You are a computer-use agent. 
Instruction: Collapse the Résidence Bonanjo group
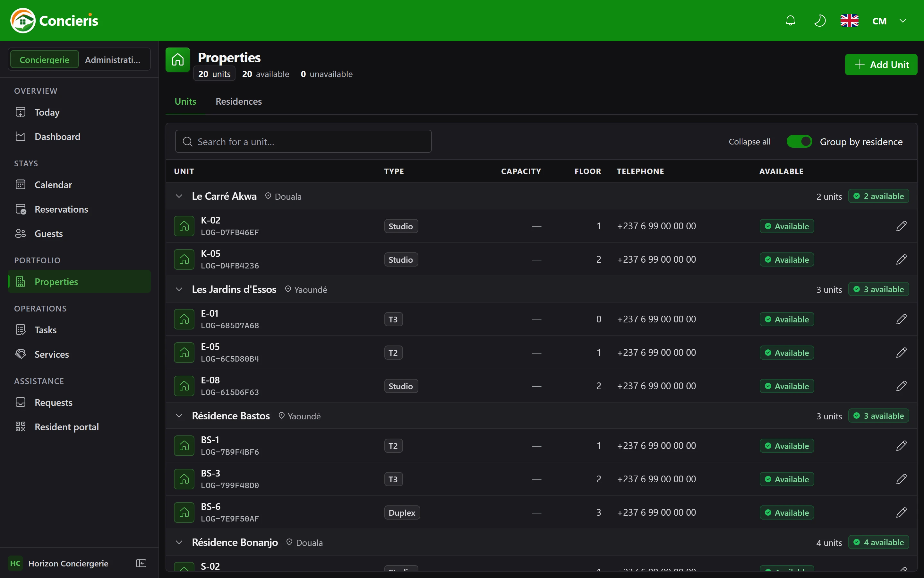coord(179,542)
